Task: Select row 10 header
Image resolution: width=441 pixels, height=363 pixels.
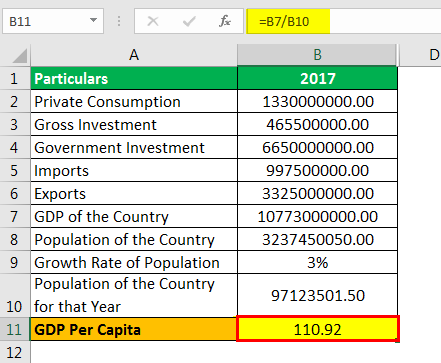Action: click(15, 296)
